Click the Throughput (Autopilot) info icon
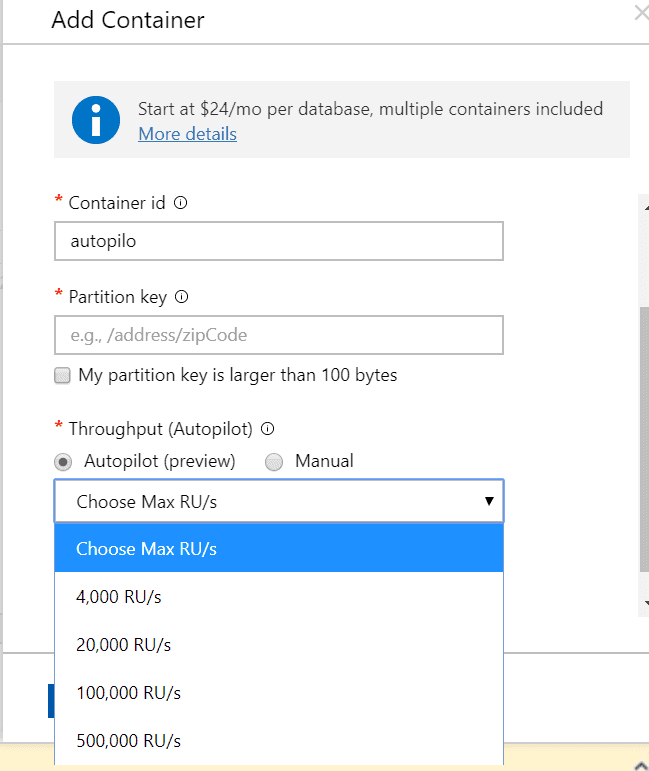 267,429
